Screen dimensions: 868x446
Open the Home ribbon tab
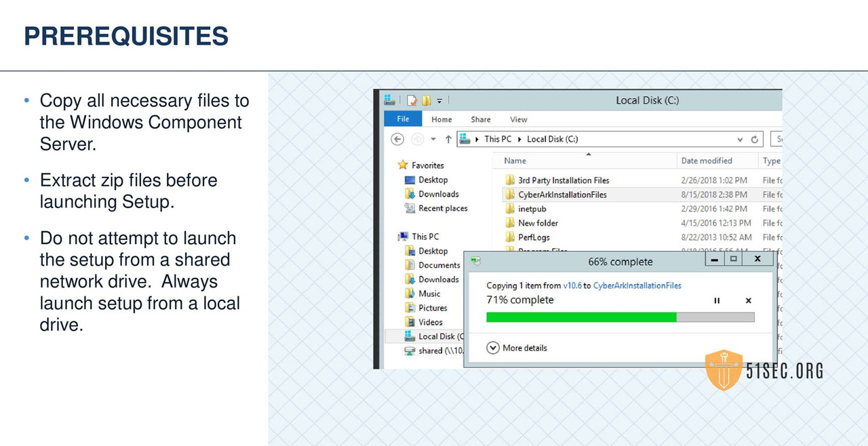click(441, 119)
